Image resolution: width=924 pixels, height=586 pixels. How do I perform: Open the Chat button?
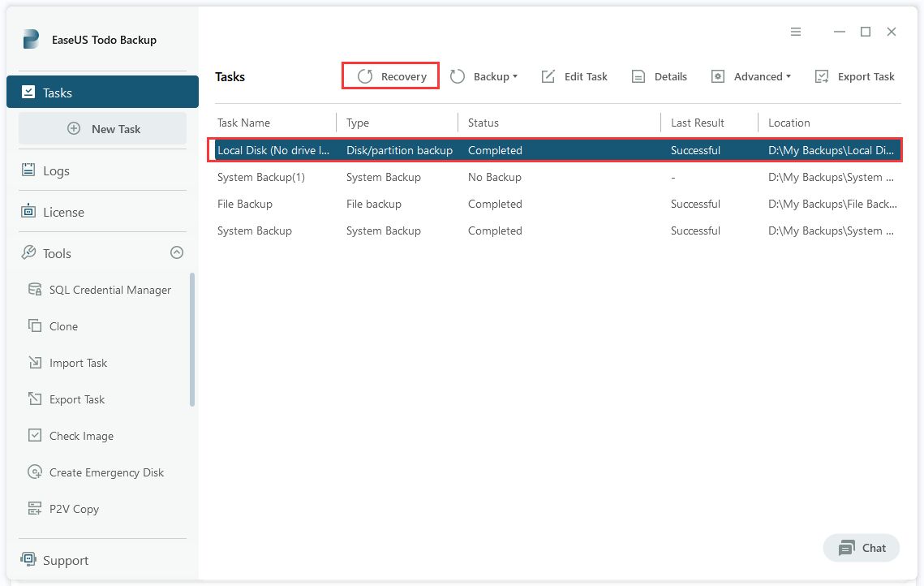pyautogui.click(x=862, y=548)
